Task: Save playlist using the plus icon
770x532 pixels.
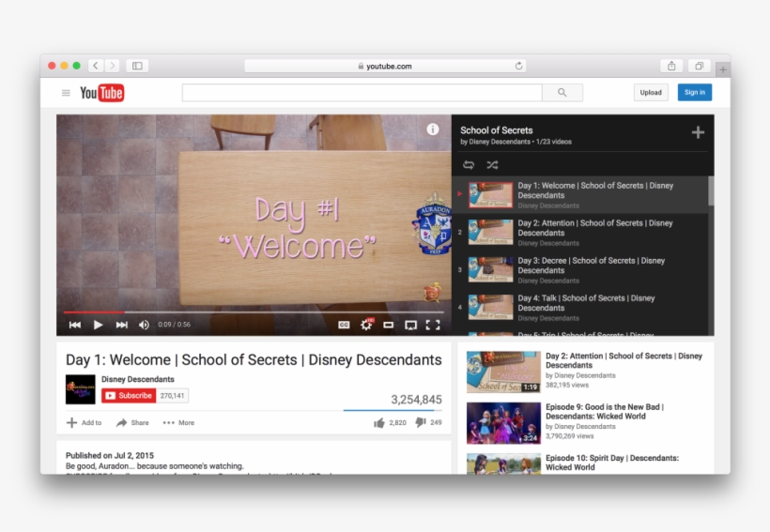Action: click(698, 132)
